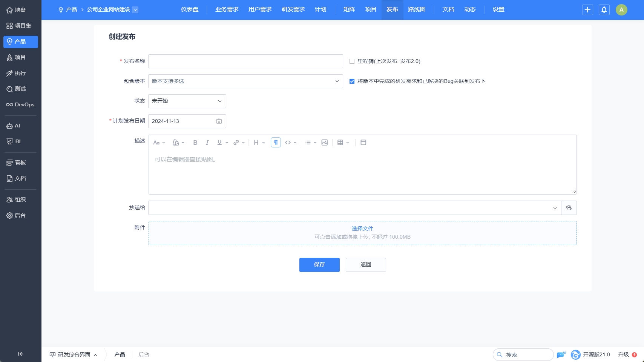Open the notification bell icon
644x362 pixels.
click(x=604, y=10)
